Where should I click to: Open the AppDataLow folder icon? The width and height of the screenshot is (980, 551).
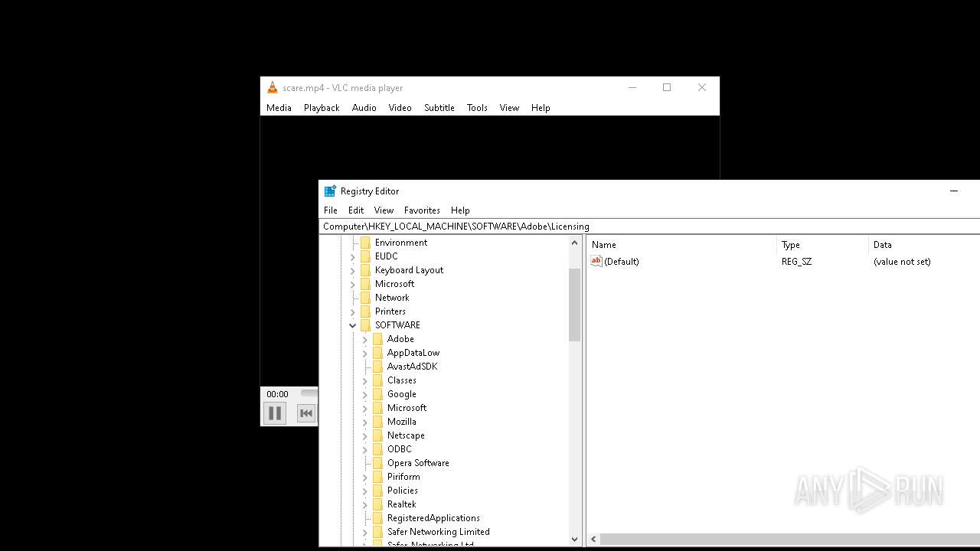377,353
